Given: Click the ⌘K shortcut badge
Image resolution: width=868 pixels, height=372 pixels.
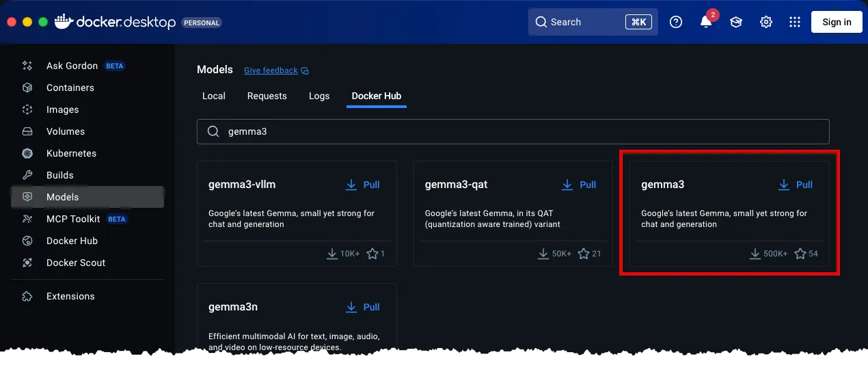Looking at the screenshot, I should click(638, 22).
